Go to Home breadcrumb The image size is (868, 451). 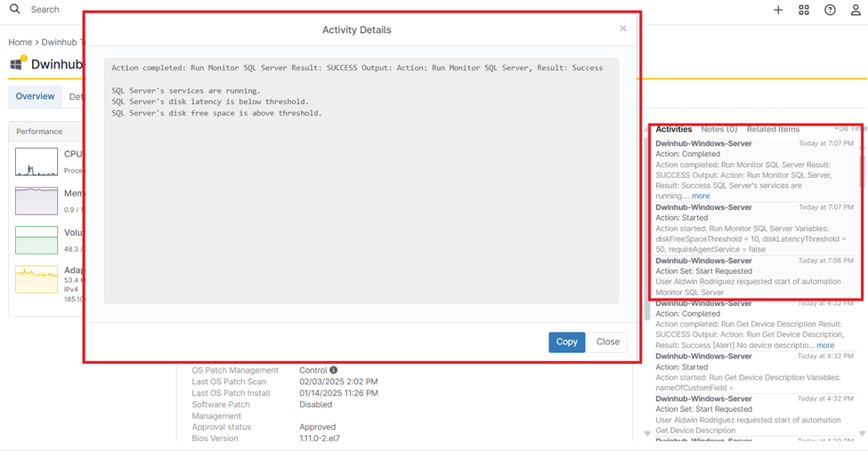tap(20, 42)
